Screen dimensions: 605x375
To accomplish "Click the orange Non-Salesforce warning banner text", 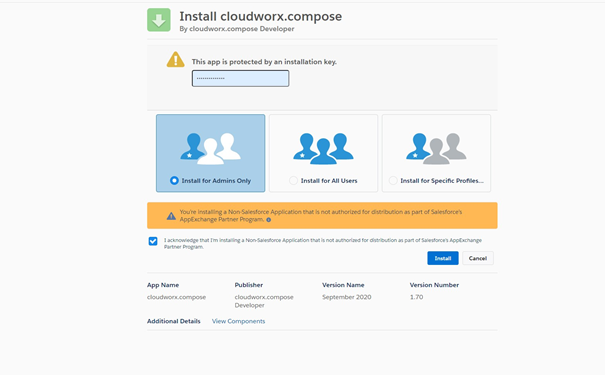I will click(x=320, y=216).
